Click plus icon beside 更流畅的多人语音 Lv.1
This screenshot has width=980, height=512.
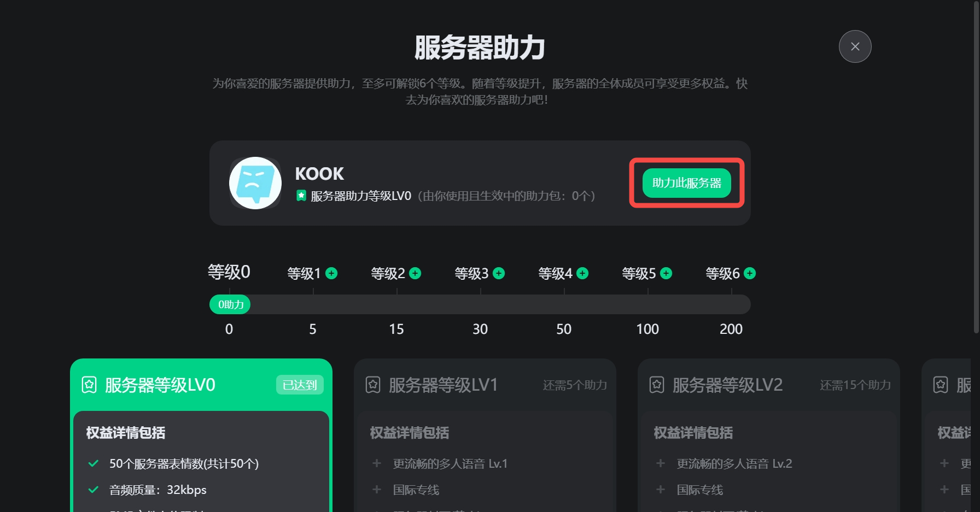[x=377, y=463]
